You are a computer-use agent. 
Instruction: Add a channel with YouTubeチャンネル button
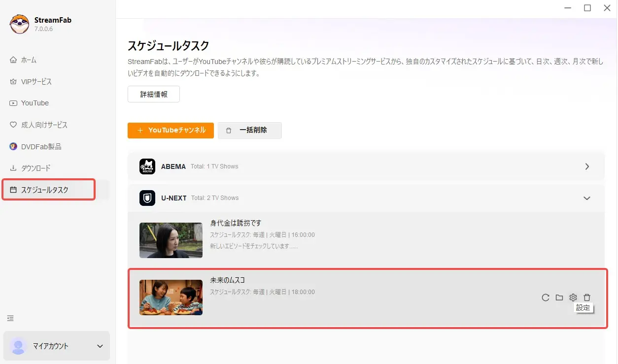click(x=171, y=130)
